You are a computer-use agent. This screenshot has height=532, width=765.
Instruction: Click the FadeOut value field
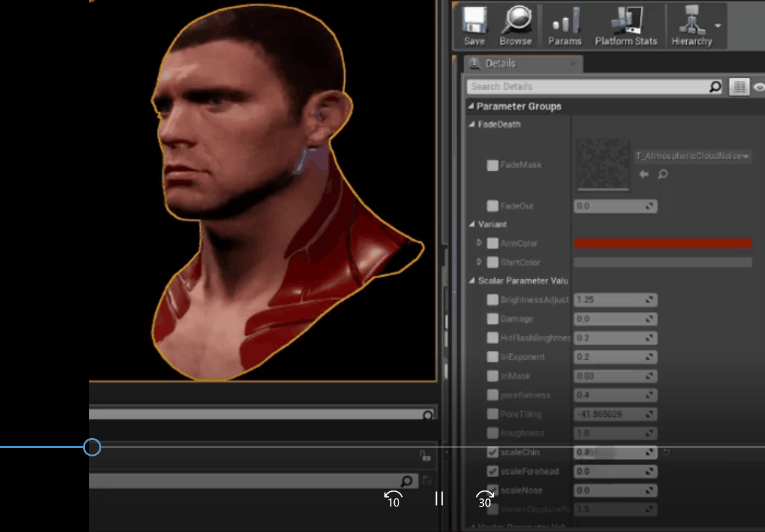615,206
